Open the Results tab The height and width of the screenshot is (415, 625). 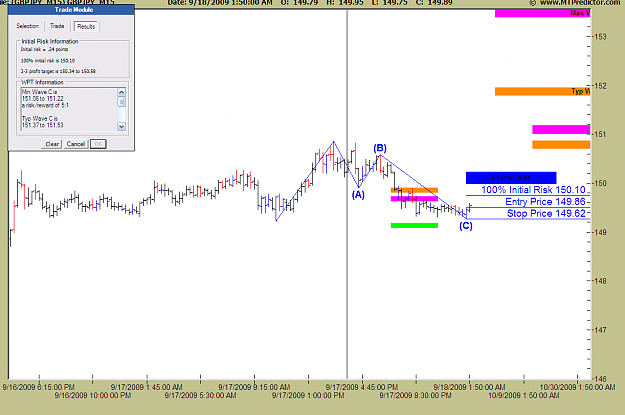tap(86, 26)
